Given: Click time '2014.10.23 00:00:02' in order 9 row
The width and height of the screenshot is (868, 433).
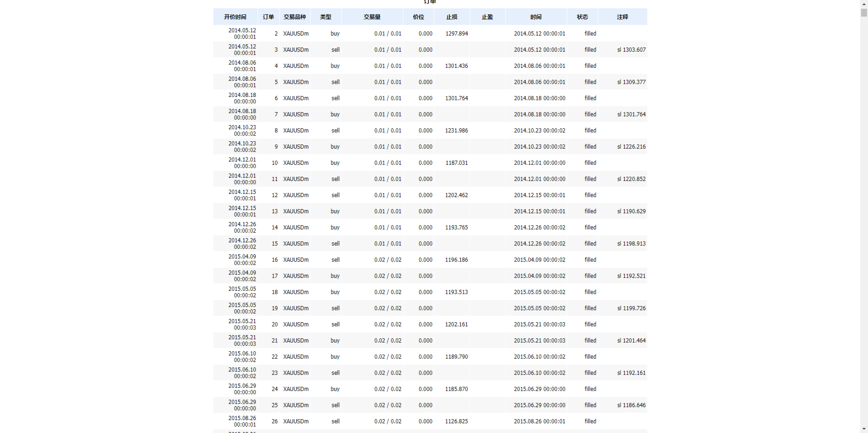Looking at the screenshot, I should [x=540, y=147].
